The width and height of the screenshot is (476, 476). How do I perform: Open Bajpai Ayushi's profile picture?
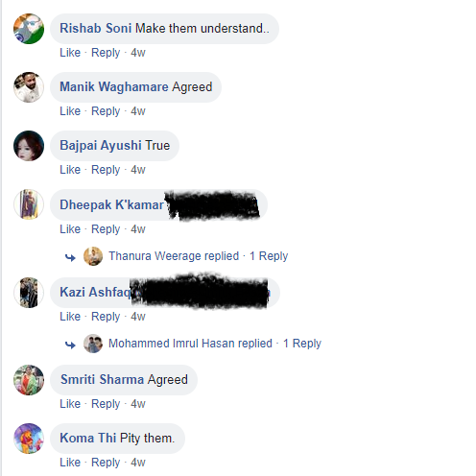(x=29, y=146)
